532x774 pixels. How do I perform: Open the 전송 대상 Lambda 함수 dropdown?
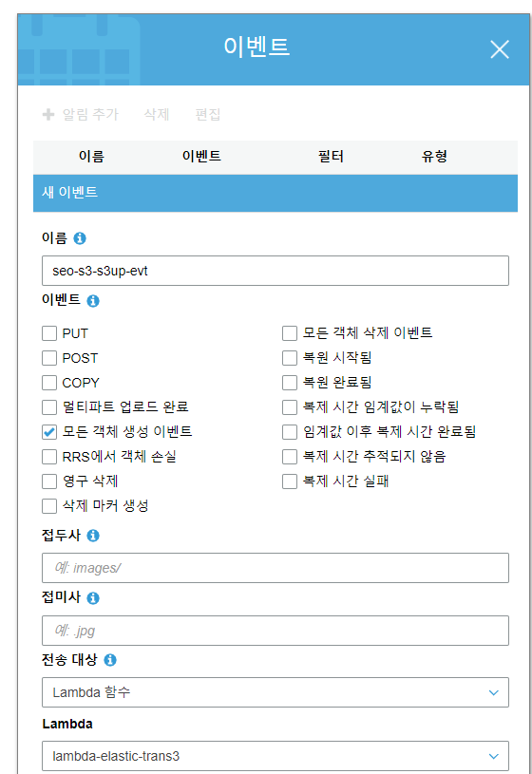click(275, 692)
